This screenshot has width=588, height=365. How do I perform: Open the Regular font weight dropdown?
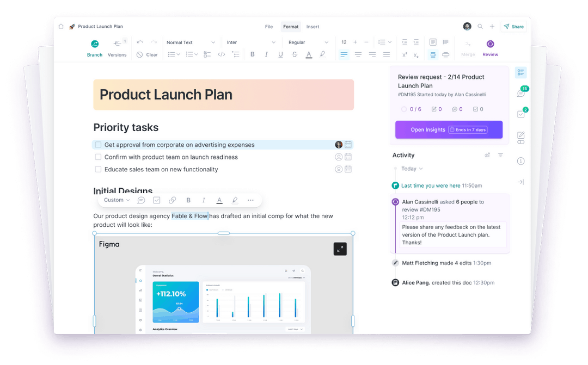point(308,42)
